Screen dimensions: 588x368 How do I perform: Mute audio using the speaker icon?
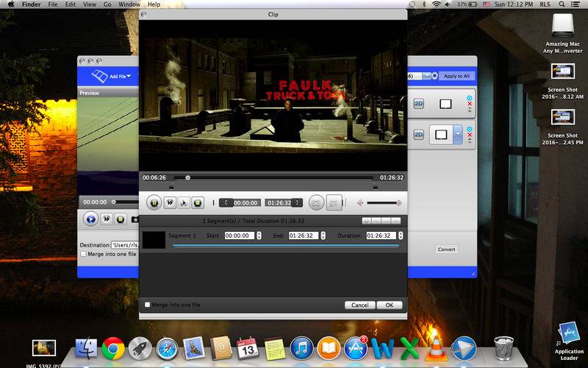tap(360, 203)
